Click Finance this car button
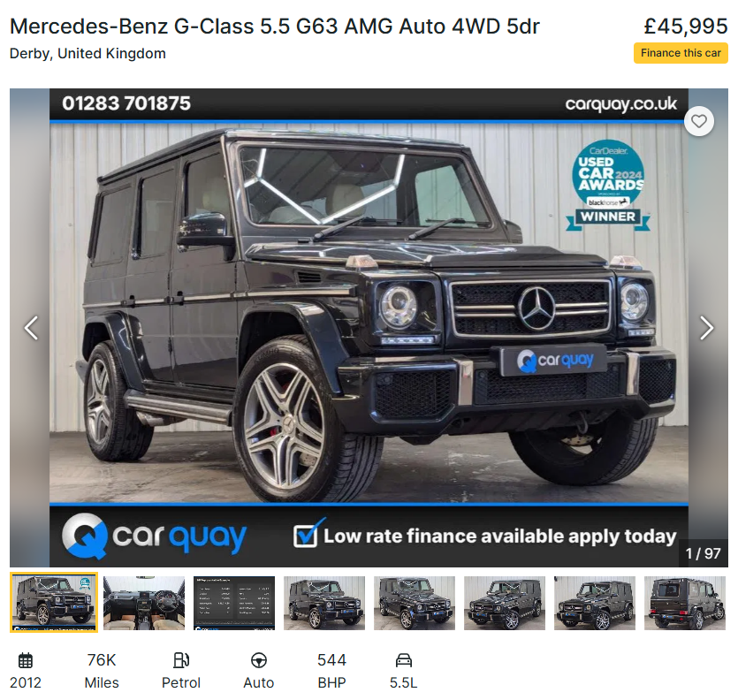Screen dimensions: 738x700 pyautogui.click(x=681, y=53)
